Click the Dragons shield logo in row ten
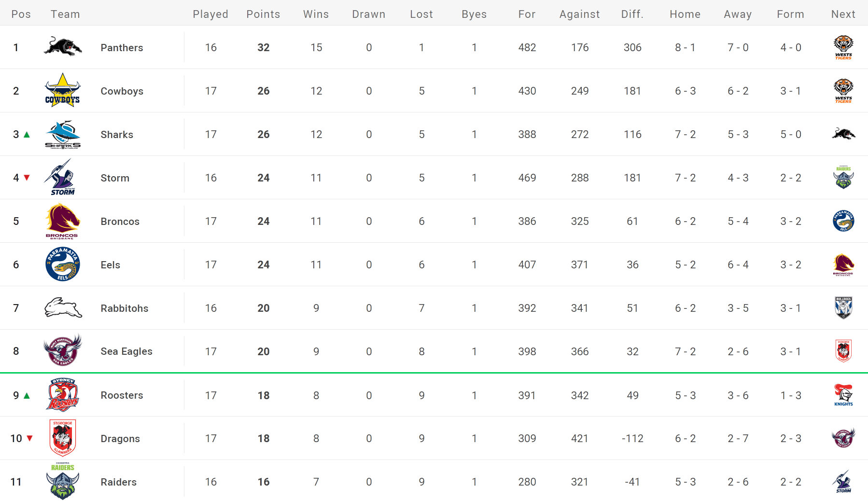 coord(63,437)
